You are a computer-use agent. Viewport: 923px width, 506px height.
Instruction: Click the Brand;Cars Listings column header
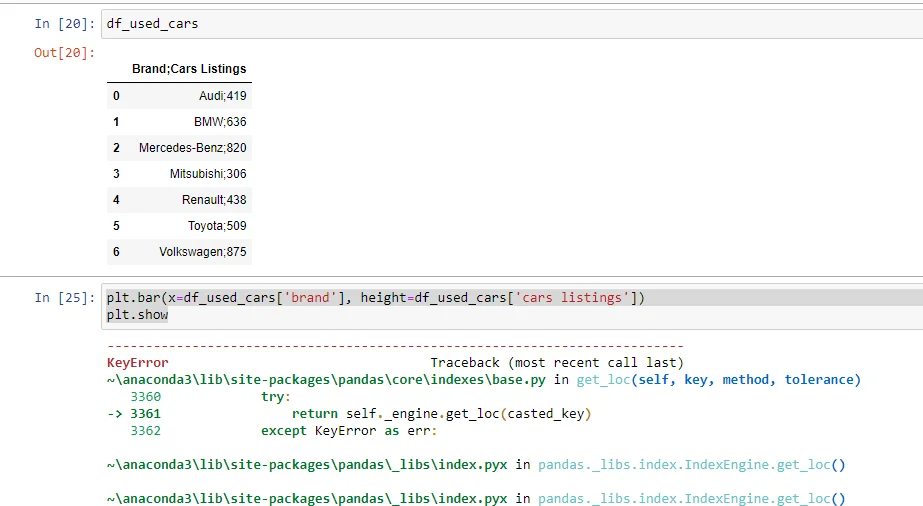click(x=189, y=69)
